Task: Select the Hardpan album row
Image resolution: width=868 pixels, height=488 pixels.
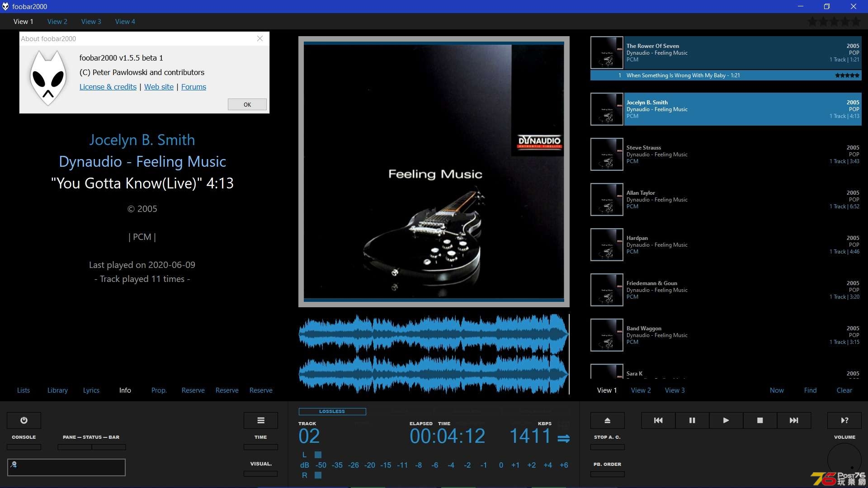Action: click(726, 245)
